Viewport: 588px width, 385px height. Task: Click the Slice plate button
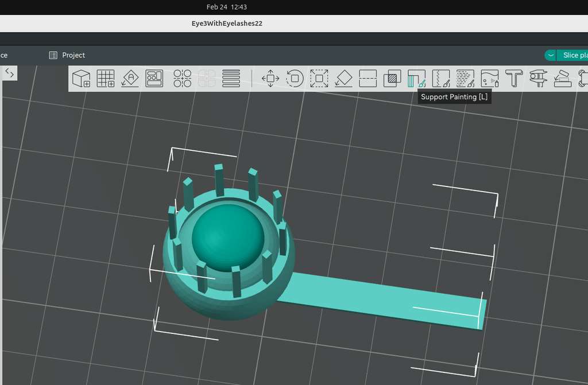point(572,55)
